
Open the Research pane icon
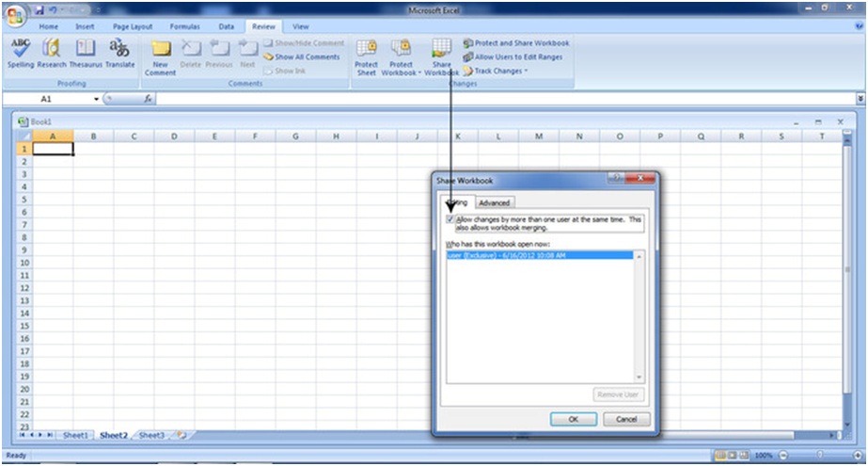click(x=52, y=53)
